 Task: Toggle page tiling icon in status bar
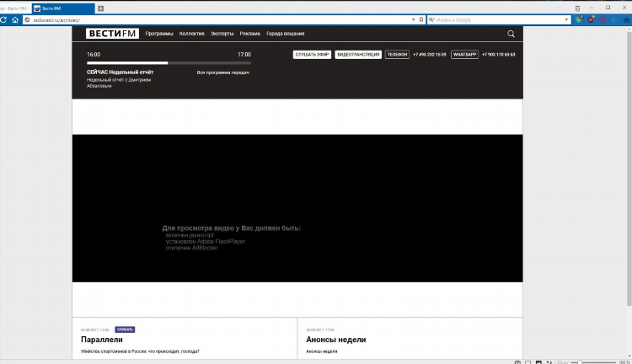pyautogui.click(x=528, y=361)
